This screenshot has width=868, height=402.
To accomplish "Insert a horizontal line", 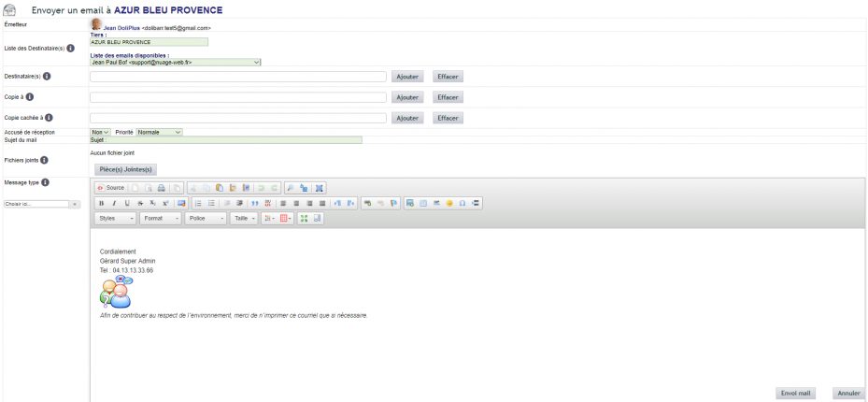I will point(436,203).
